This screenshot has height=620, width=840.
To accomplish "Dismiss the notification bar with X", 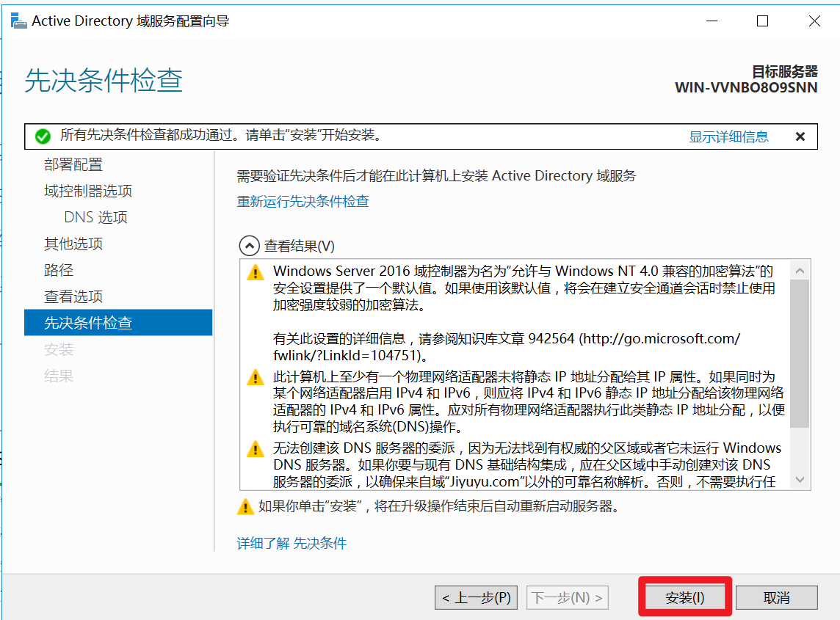I will (x=800, y=136).
